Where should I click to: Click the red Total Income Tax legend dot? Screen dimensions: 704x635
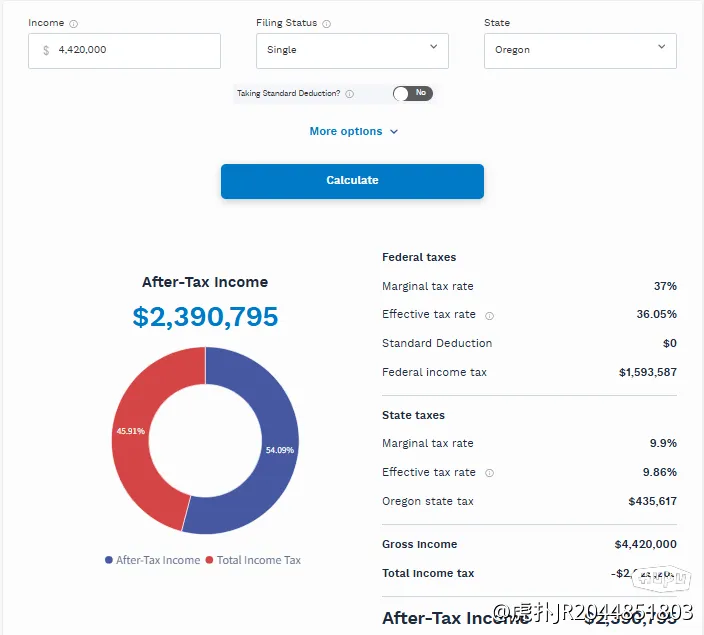[210, 560]
